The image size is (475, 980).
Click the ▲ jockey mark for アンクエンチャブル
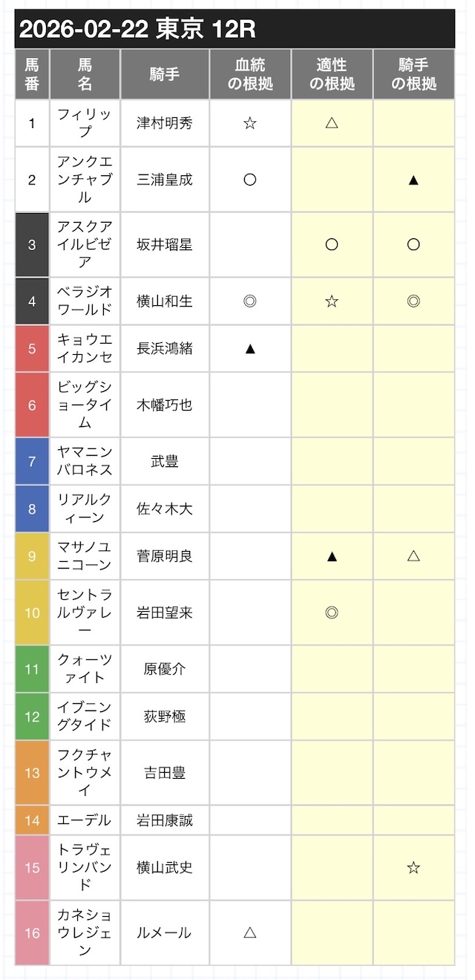coord(413,180)
